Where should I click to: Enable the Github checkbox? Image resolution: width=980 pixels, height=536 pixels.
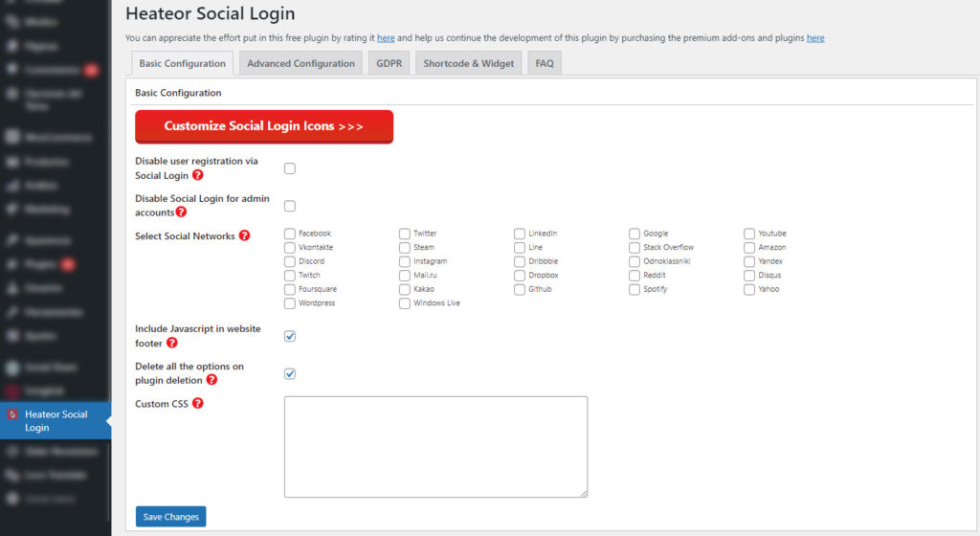520,290
